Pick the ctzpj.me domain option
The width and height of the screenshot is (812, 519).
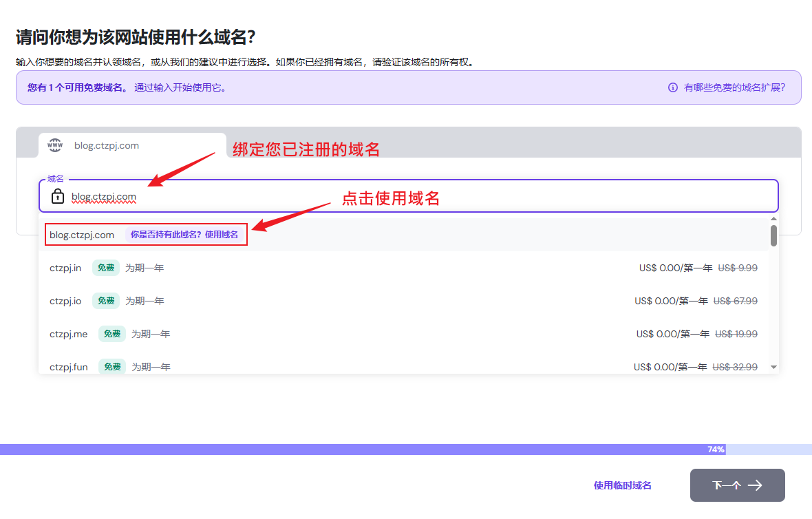click(68, 334)
